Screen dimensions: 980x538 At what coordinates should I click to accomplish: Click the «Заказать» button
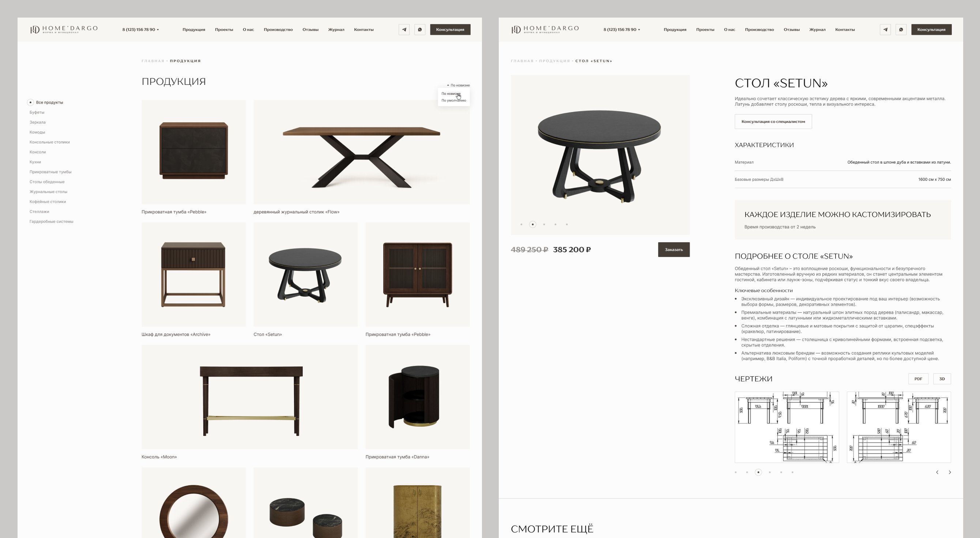tap(674, 250)
